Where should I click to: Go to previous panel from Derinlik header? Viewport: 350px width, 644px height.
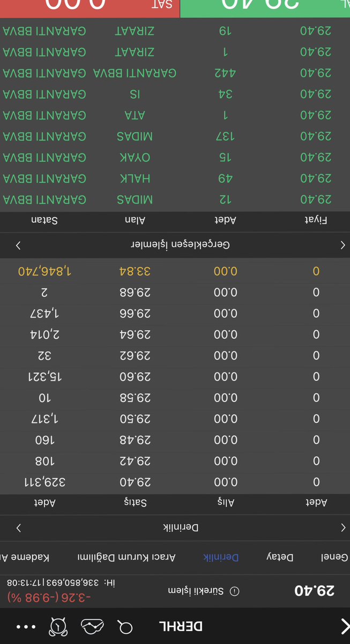tap(343, 528)
